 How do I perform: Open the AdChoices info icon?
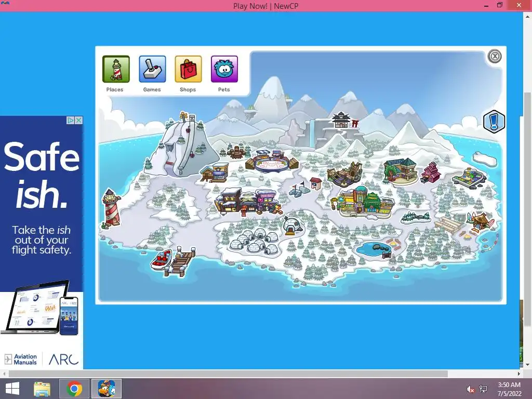point(71,120)
